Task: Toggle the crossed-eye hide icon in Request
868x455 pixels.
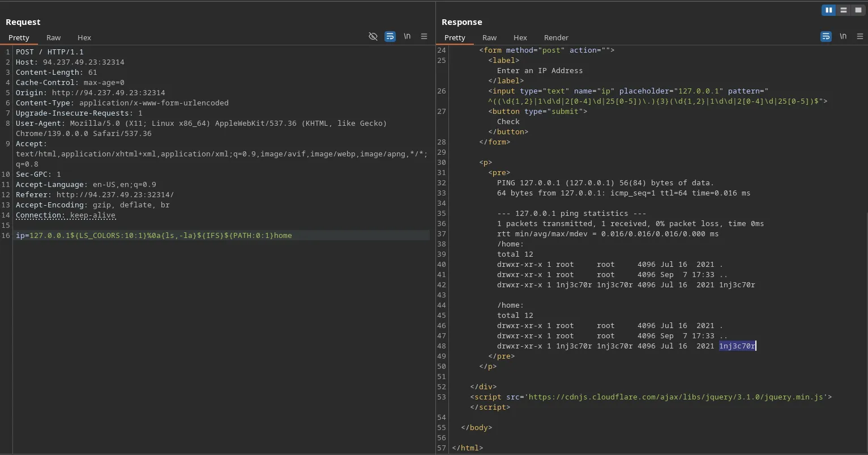Action: pos(373,36)
